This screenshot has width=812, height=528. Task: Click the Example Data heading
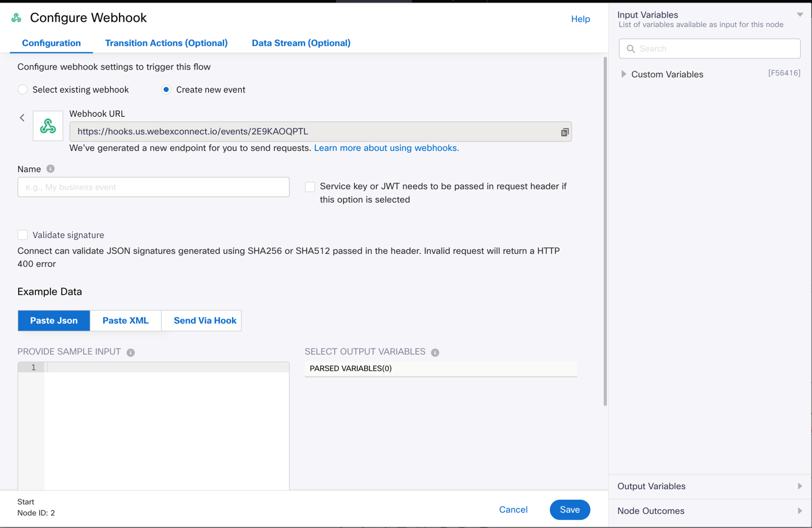point(49,292)
